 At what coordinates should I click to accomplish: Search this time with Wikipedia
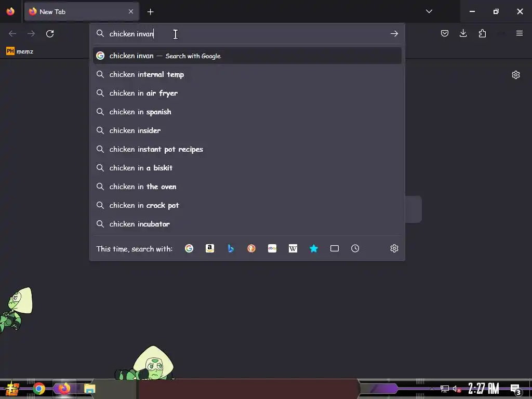click(293, 248)
